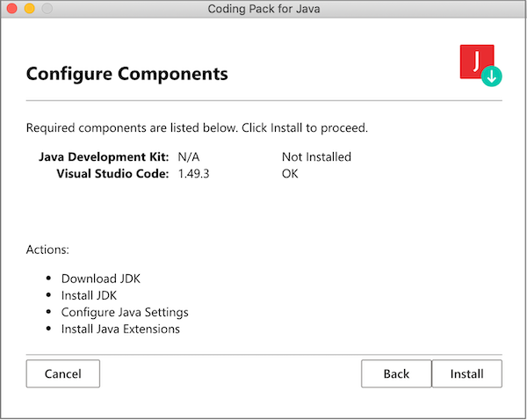This screenshot has width=527, height=420.
Task: Click the 'OK' status next to VS Code
Action: pyautogui.click(x=290, y=174)
